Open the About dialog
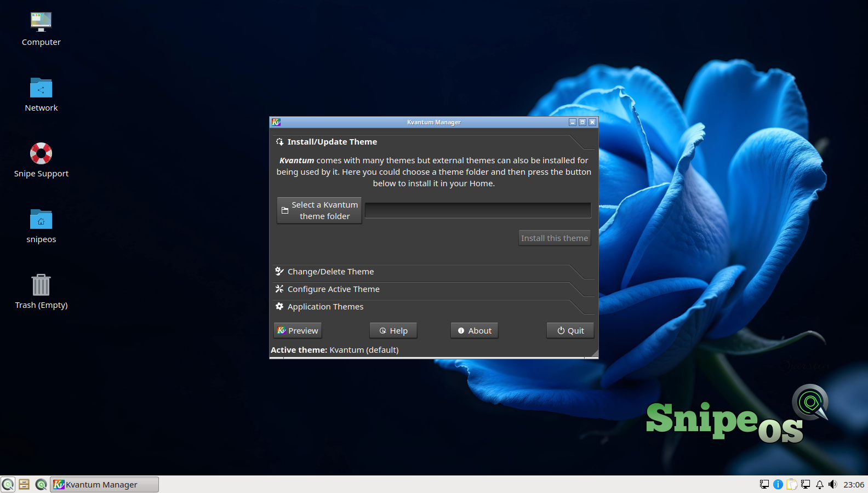Viewport: 868px width, 493px height. 475,331
